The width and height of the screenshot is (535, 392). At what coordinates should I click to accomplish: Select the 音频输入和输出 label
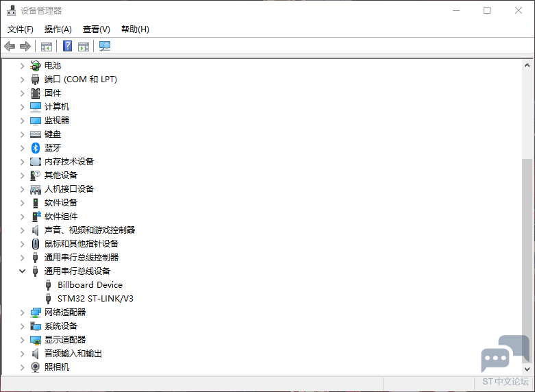(x=73, y=354)
